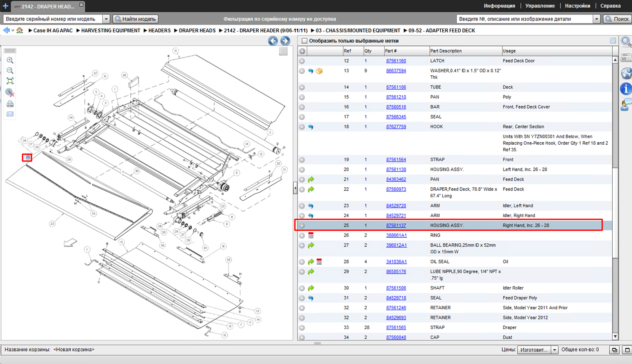Open the Справка menu
The image size is (632, 364).
coord(611,6)
